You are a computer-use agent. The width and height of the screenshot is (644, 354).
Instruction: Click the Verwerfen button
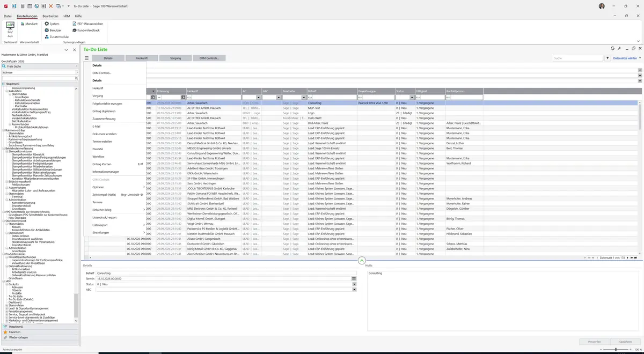click(594, 342)
